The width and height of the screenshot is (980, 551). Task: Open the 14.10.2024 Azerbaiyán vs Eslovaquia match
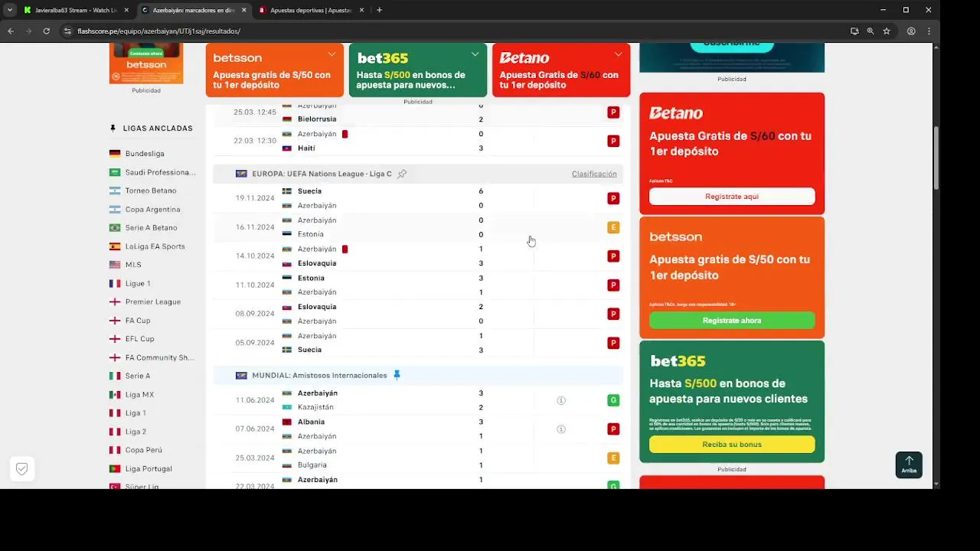coord(418,256)
